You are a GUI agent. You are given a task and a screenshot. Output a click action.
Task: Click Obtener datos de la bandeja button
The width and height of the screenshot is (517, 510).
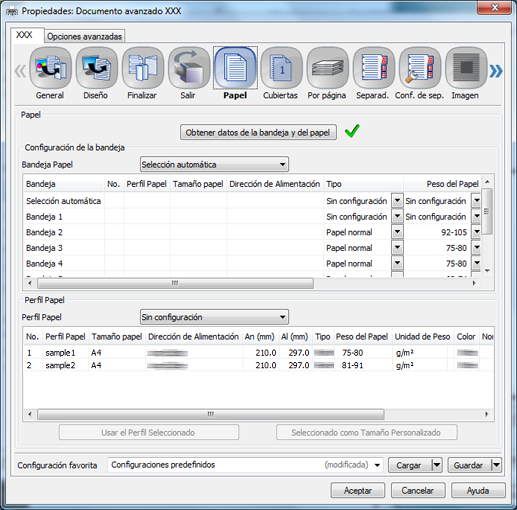(x=258, y=132)
